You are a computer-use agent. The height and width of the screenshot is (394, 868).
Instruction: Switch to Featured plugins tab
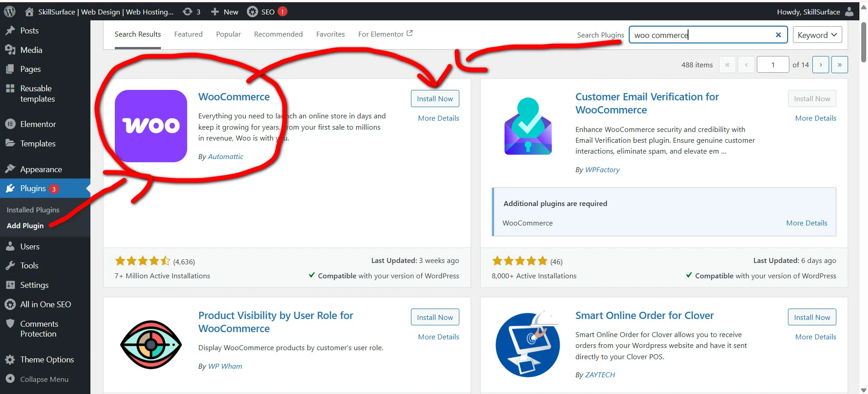(x=188, y=34)
